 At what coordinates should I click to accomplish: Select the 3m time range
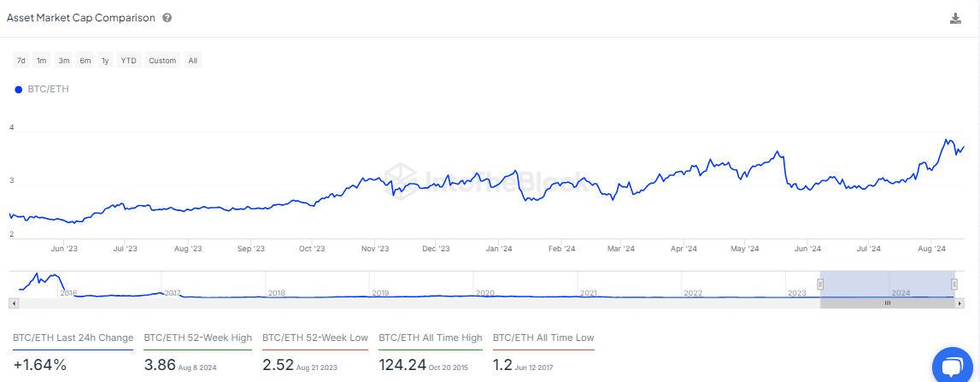64,61
